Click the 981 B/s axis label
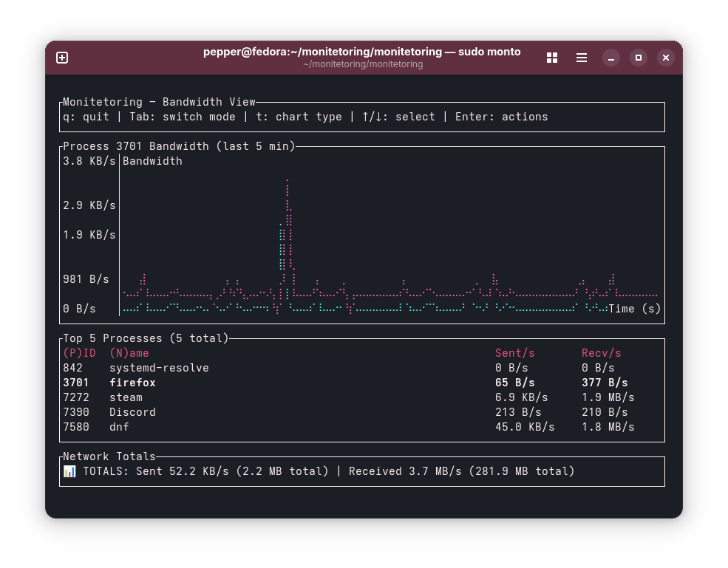This screenshot has height=568, width=728. [x=86, y=279]
